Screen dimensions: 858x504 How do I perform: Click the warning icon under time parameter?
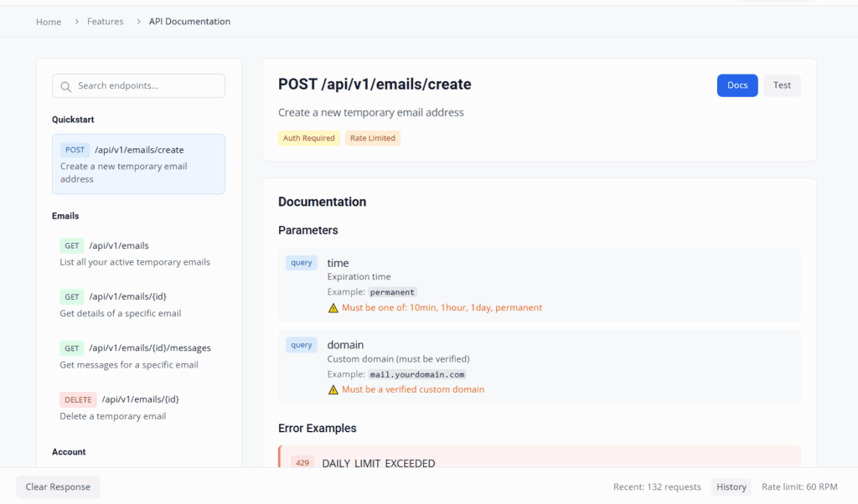coord(333,308)
